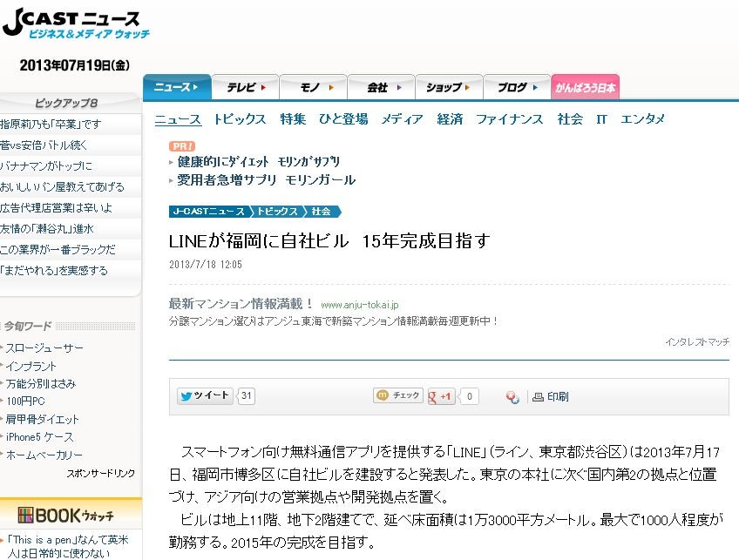The width and height of the screenshot is (739, 560).
Task: Click the J-CAST News logo
Action: click(x=76, y=23)
